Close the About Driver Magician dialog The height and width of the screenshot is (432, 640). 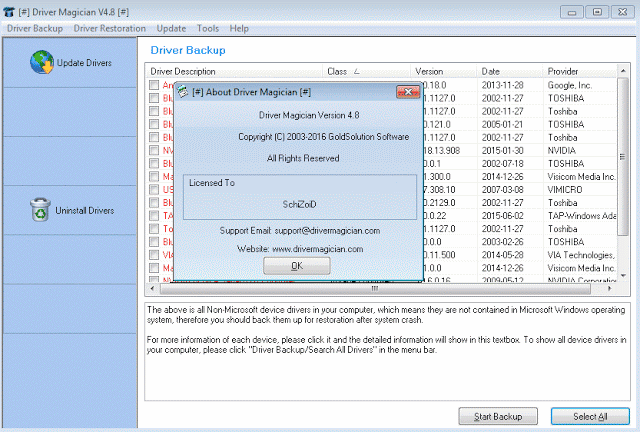pyautogui.click(x=408, y=92)
